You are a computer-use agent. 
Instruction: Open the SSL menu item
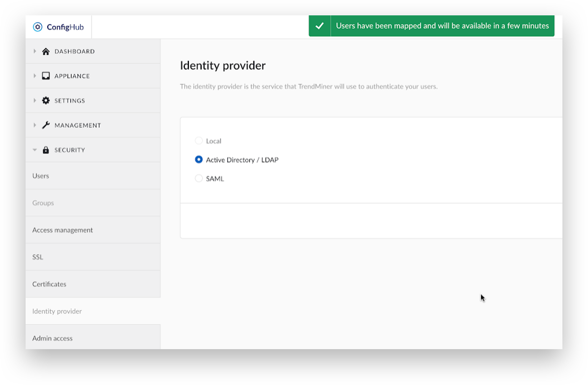click(93, 256)
